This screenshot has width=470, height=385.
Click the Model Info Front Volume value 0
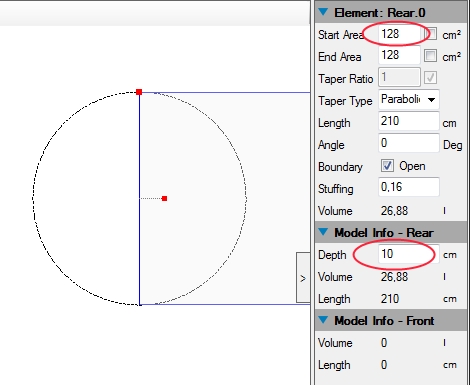(x=384, y=343)
